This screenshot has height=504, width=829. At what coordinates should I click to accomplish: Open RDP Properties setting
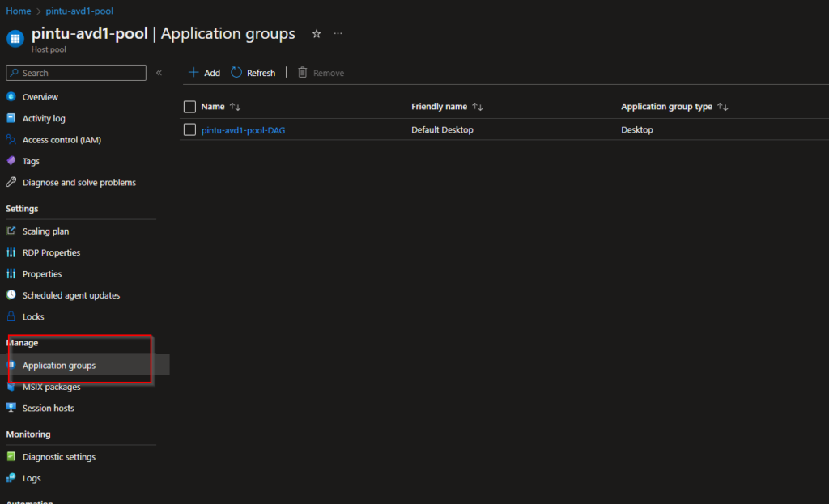[x=51, y=252]
